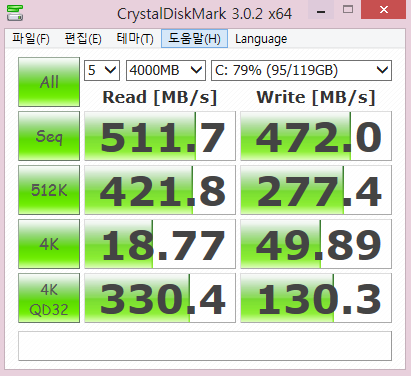Viewport: 411px width, 376px height.
Task: Click the Seq write result 472.0
Action: point(316,136)
